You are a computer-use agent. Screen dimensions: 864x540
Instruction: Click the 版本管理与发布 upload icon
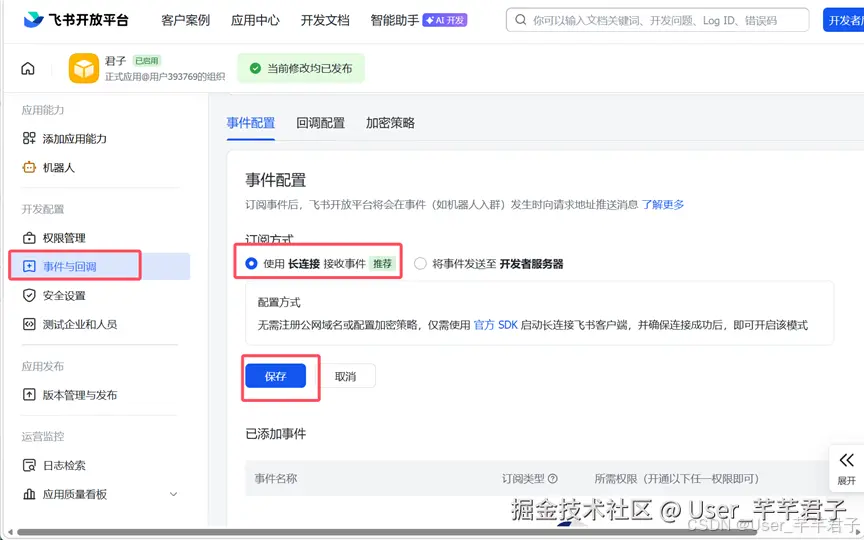(29, 395)
